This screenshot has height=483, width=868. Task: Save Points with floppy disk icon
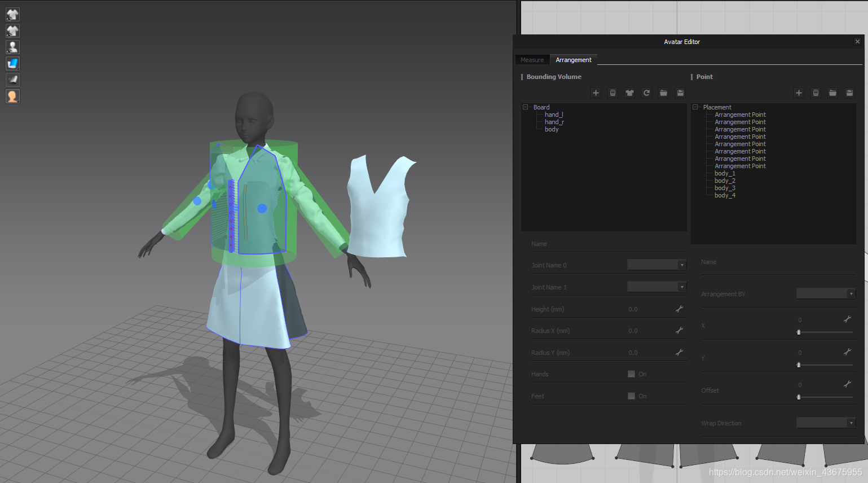[x=849, y=93]
